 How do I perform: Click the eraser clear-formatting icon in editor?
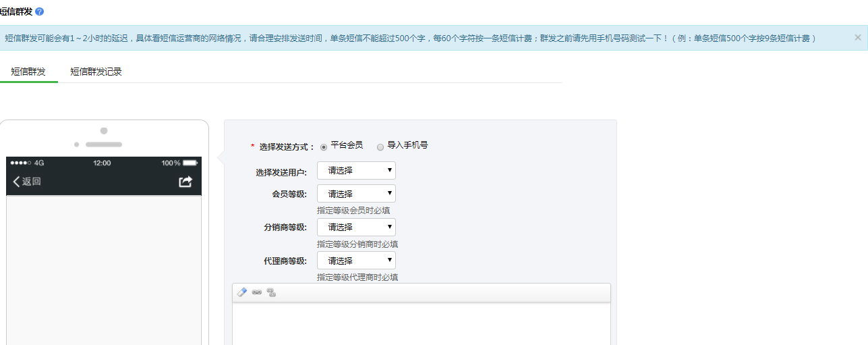click(x=243, y=292)
